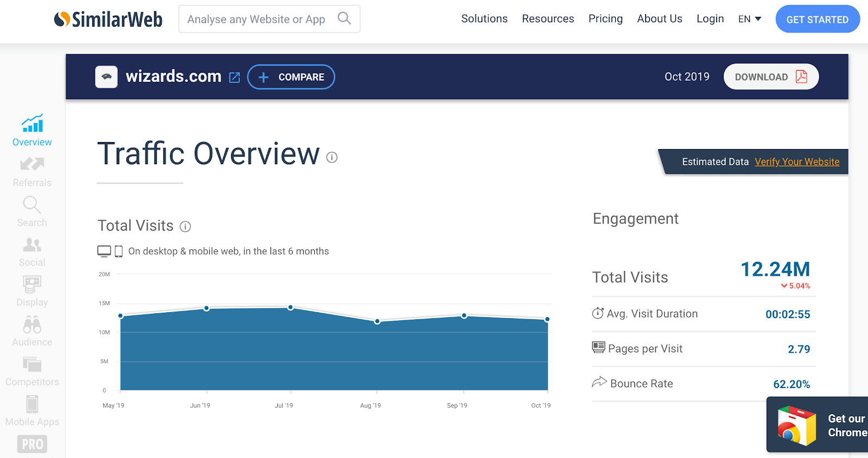Select the Overview sidebar icon
Viewport: 868px width, 458px height.
[32, 124]
